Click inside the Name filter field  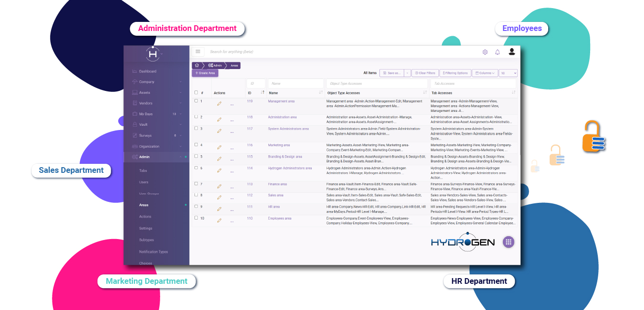tap(296, 83)
